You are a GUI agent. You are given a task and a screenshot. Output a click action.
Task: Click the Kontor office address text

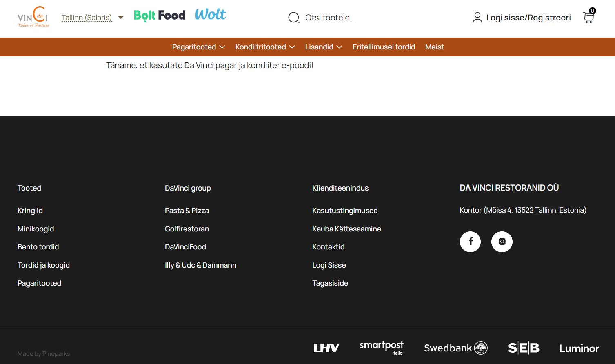(x=523, y=210)
